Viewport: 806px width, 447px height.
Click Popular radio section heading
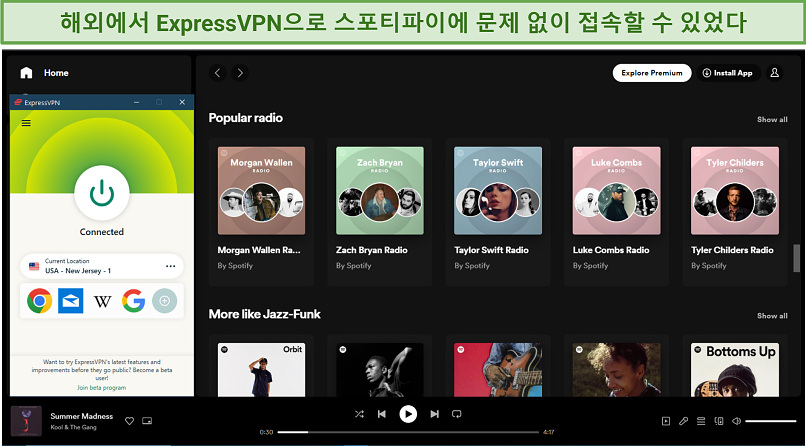[x=246, y=118]
